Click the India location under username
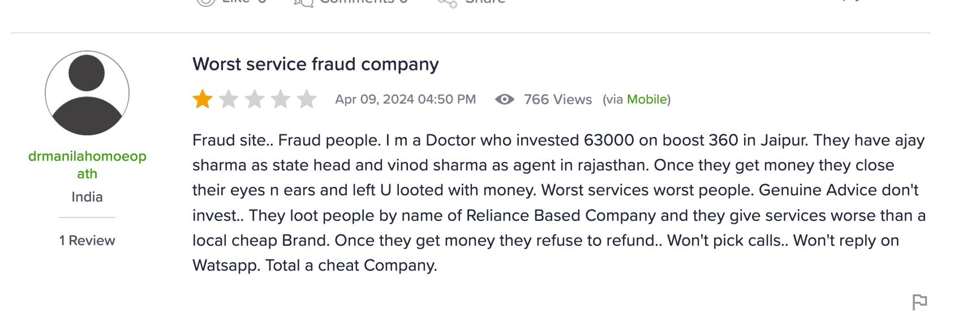 87,197
